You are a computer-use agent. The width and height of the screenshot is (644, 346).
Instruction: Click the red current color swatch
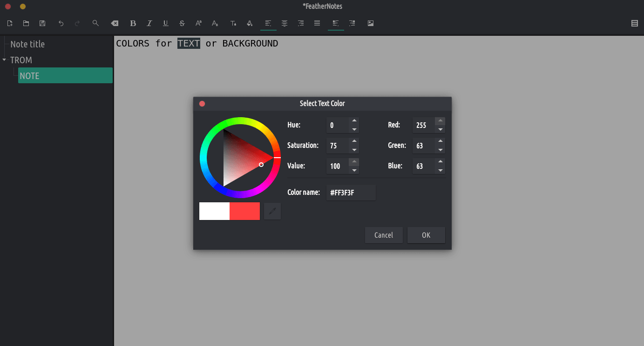[245, 211]
